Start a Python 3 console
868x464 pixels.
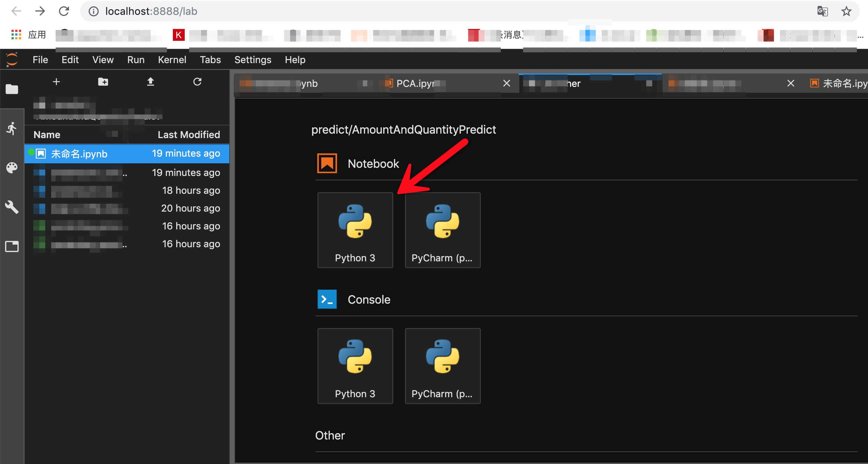coord(355,366)
